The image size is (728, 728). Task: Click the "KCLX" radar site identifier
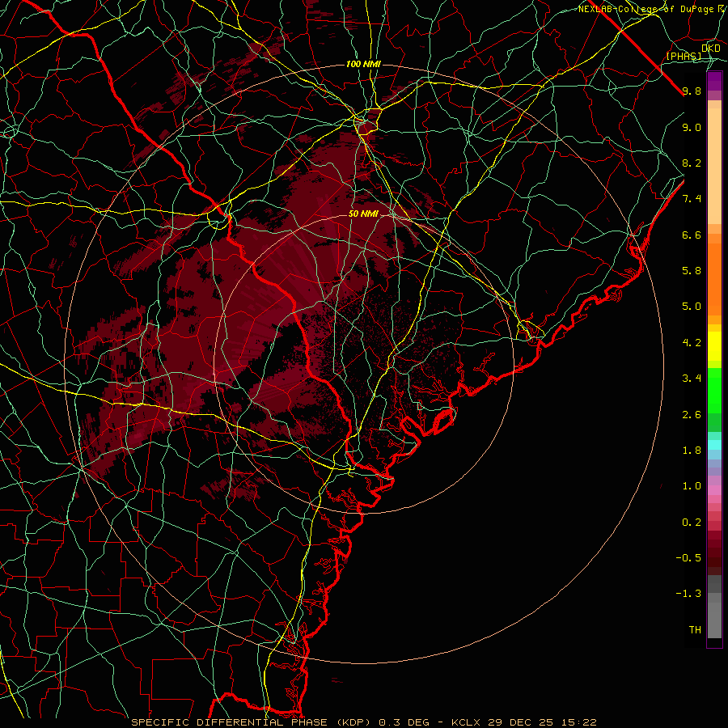[467, 722]
